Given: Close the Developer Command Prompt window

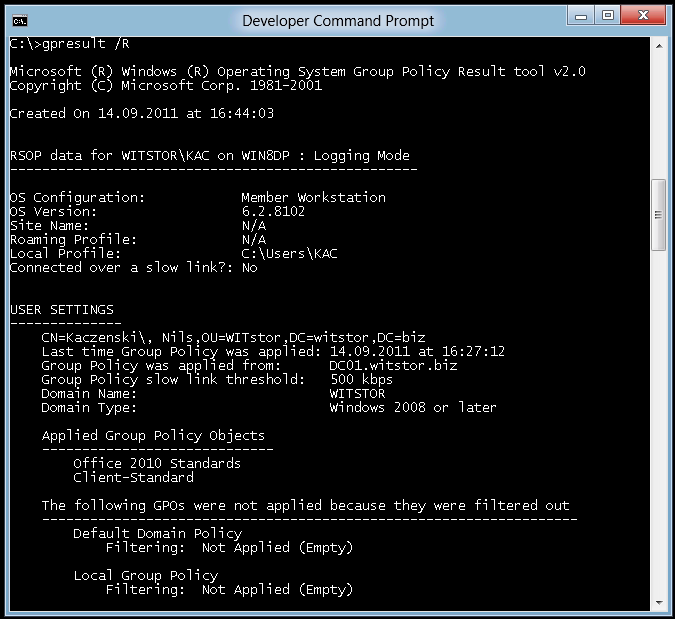Looking at the screenshot, I should point(643,15).
